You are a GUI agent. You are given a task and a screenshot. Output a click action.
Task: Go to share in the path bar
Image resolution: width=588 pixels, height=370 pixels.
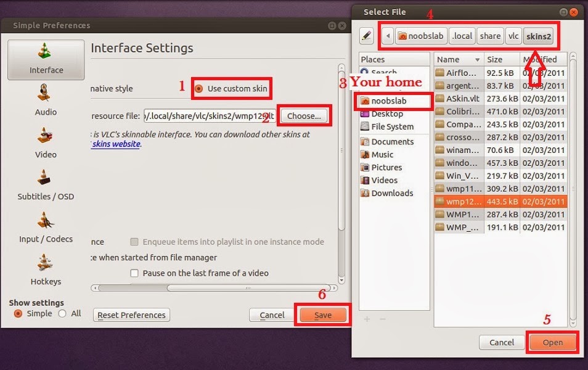click(490, 36)
